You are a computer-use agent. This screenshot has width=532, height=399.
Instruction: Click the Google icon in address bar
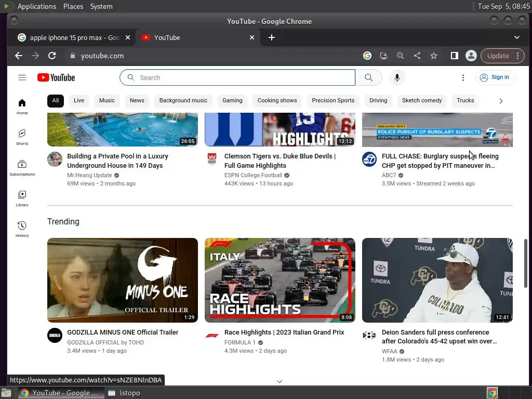pyautogui.click(x=367, y=56)
